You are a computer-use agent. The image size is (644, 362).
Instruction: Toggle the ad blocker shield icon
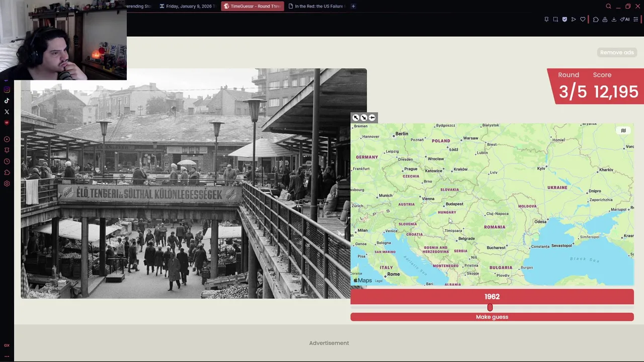565,19
